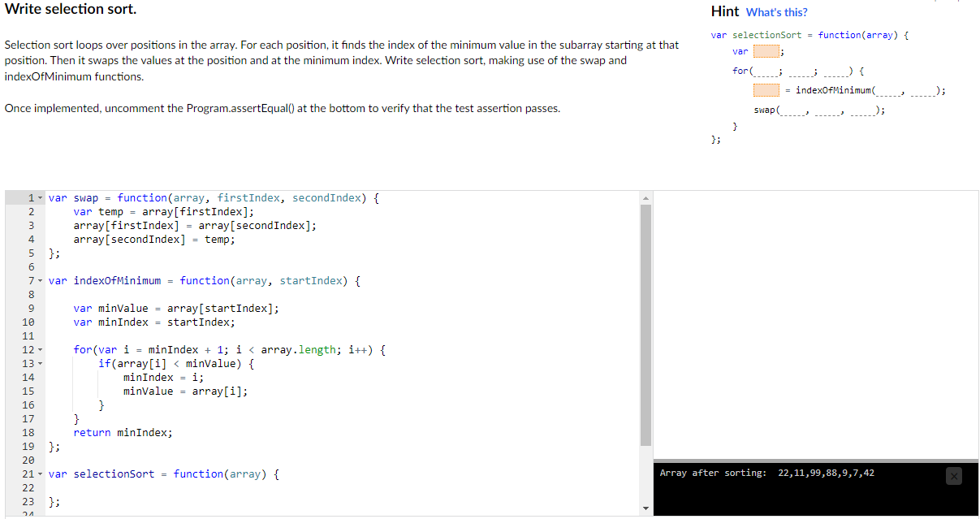Click the var declaration blank in the hint
980x519 pixels.
(x=766, y=51)
